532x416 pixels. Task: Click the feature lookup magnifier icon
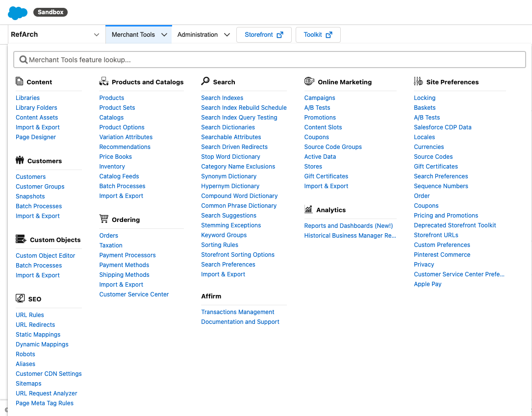pyautogui.click(x=23, y=60)
